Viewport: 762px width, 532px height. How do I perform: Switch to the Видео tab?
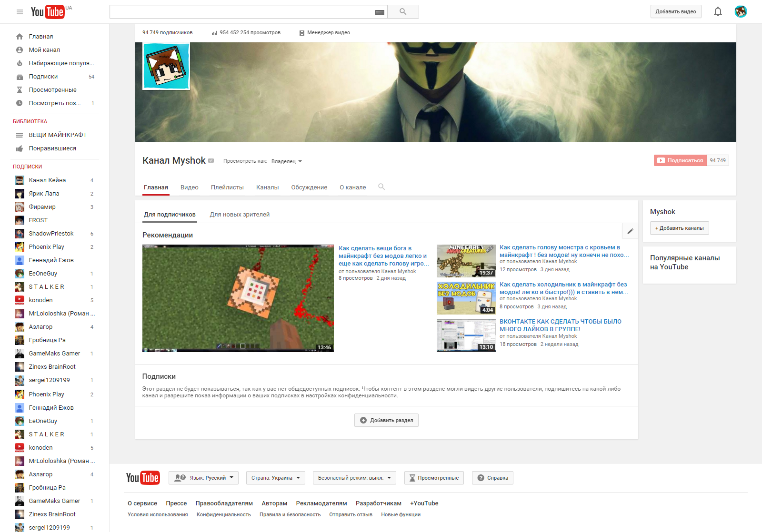pos(189,187)
